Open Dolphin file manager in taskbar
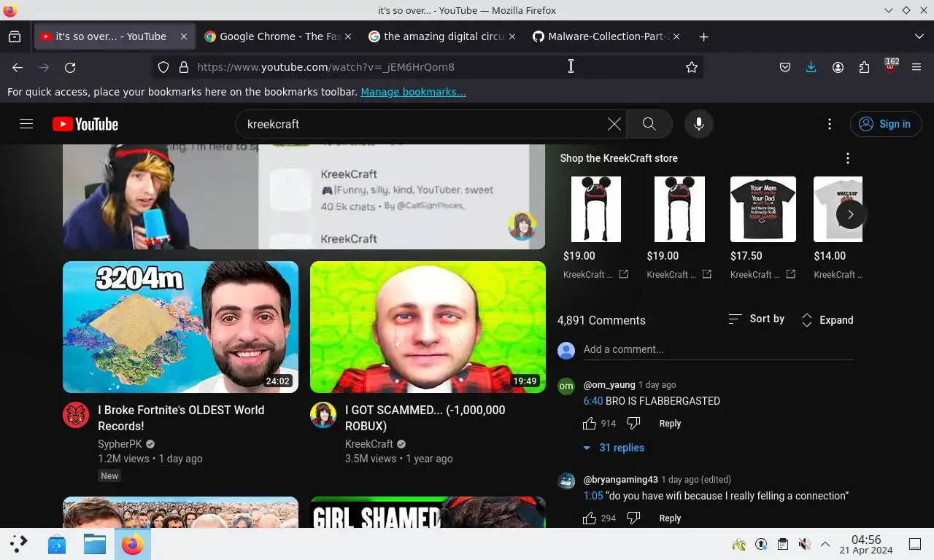934x560 pixels. tap(94, 544)
